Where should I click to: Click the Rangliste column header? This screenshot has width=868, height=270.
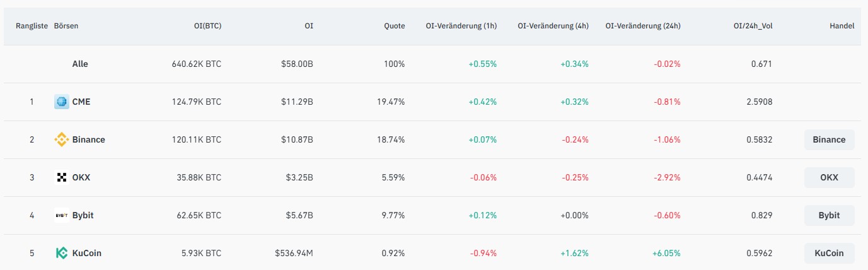[x=32, y=26]
